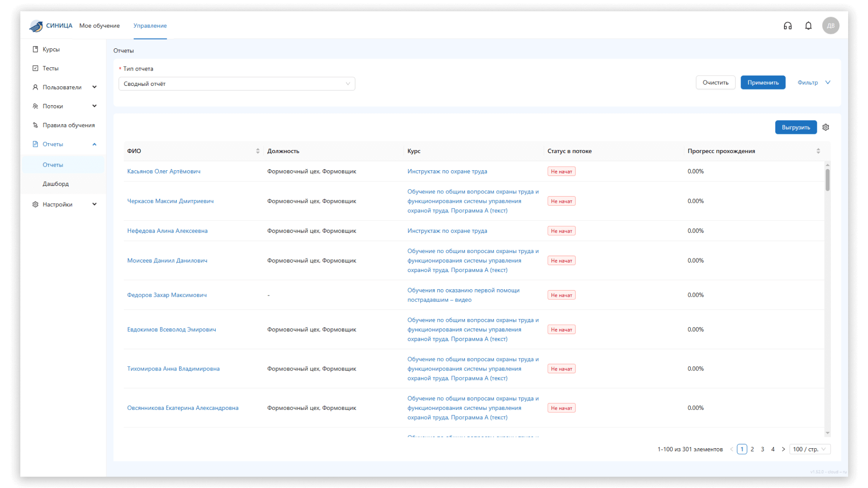Open table settings gear icon
This screenshot has width=868, height=488.
click(826, 127)
